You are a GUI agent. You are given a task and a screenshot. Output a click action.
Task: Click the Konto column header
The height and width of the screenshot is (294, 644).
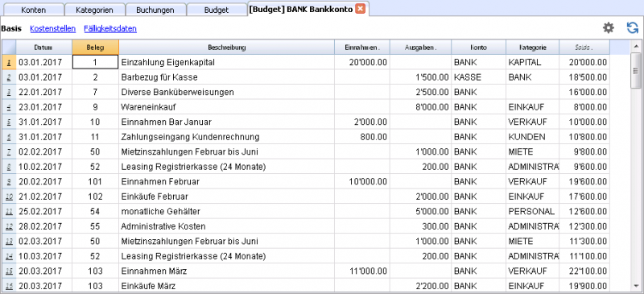[478, 48]
